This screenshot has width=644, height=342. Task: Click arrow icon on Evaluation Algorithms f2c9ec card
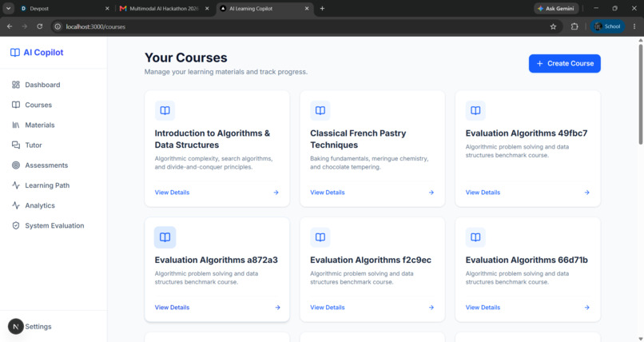[431, 307]
